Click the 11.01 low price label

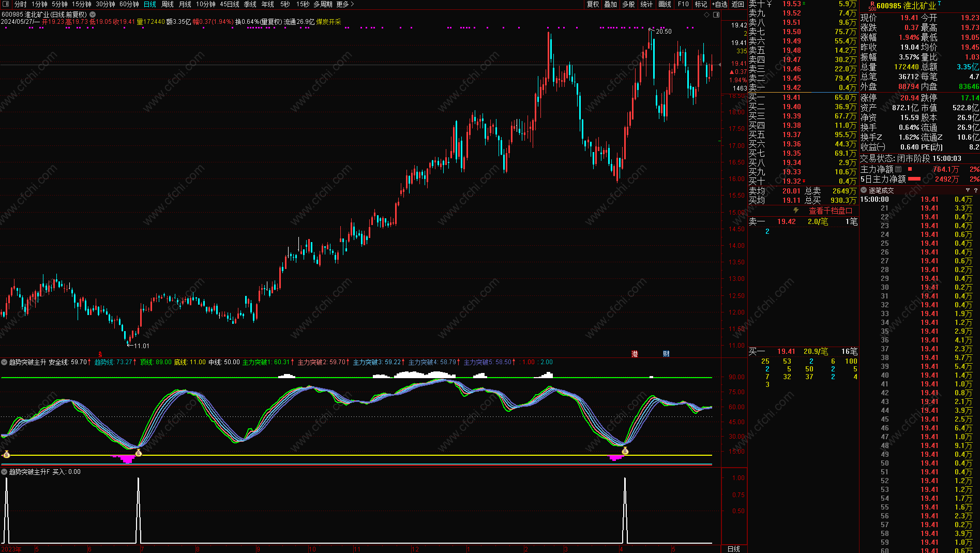pos(141,346)
